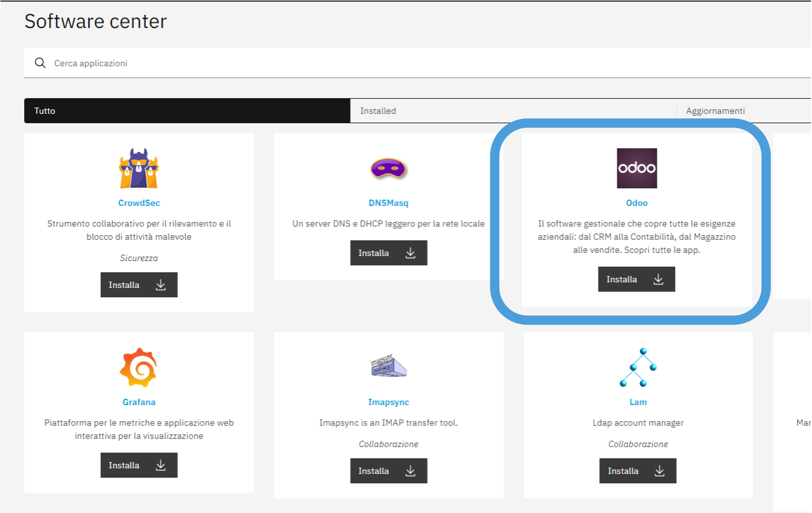812x513 pixels.
Task: Switch to the Tutto tab
Action: [187, 111]
